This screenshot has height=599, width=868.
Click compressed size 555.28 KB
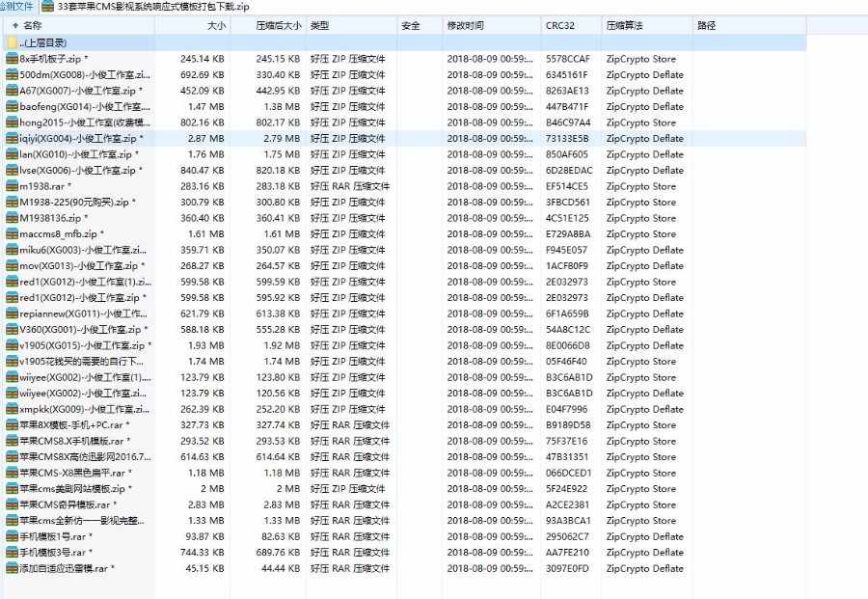[x=278, y=330]
